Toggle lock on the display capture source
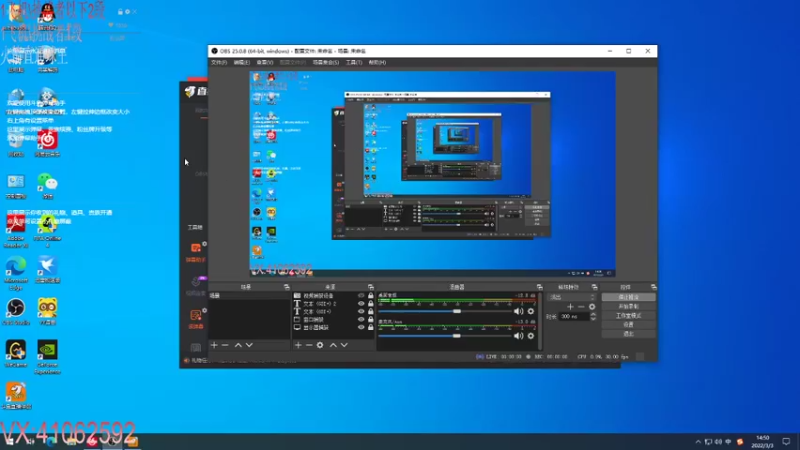The image size is (800, 450). click(x=371, y=327)
